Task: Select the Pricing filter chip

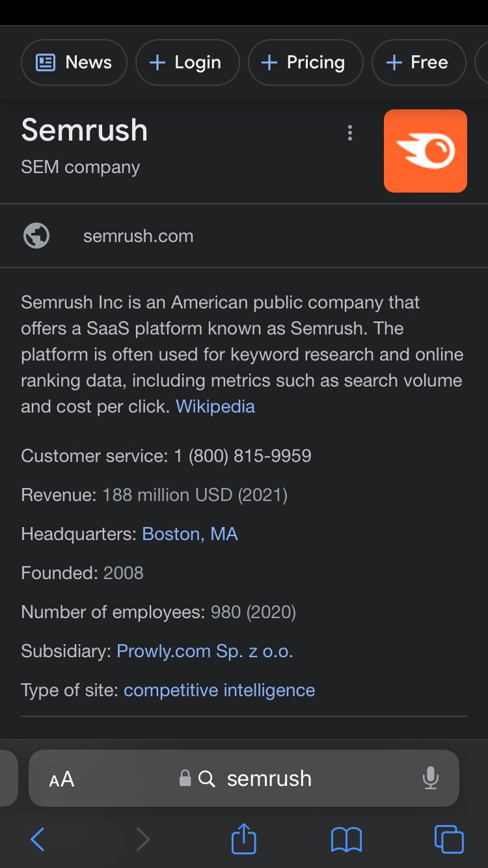Action: pyautogui.click(x=305, y=62)
